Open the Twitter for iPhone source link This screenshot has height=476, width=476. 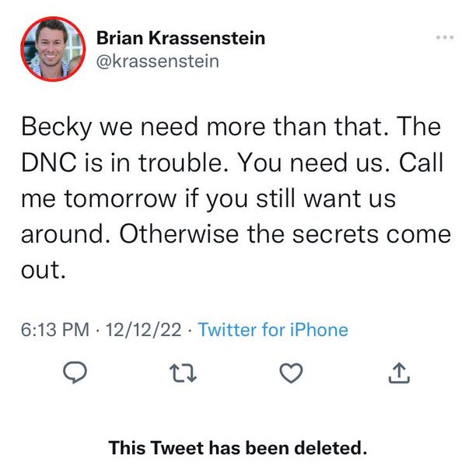273,330
